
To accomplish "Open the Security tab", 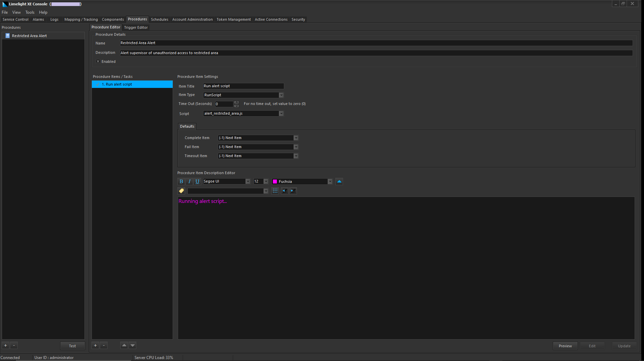I will point(298,19).
